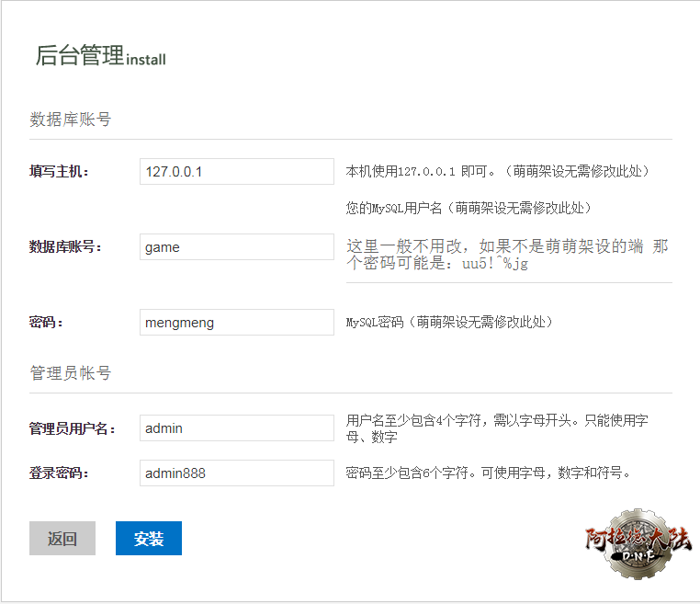This screenshot has width=700, height=604.
Task: Click the 您的MySQL用户名 hint text
Action: pos(468,209)
